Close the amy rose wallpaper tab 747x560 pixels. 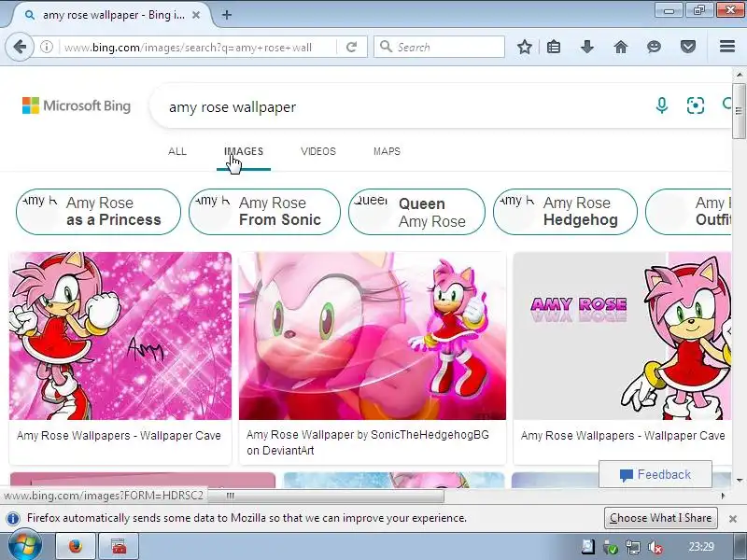(x=196, y=15)
